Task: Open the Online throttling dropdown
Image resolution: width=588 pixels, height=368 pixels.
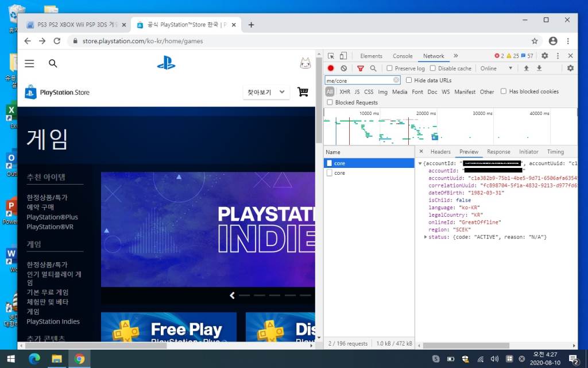Action: click(x=496, y=68)
